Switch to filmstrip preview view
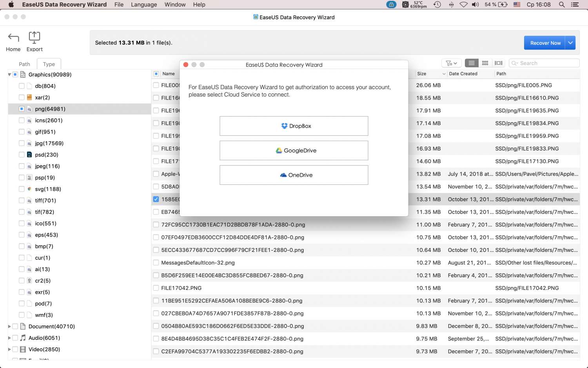 click(499, 63)
